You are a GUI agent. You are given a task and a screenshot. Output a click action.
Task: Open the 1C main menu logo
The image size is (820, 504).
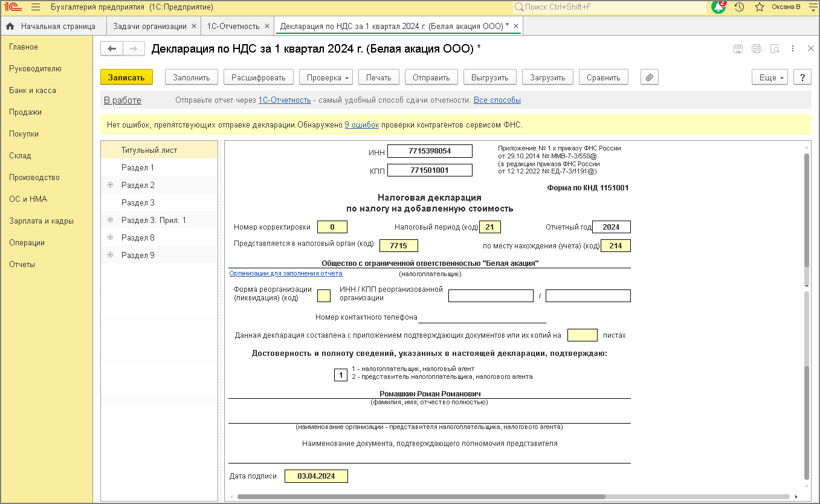[x=13, y=7]
